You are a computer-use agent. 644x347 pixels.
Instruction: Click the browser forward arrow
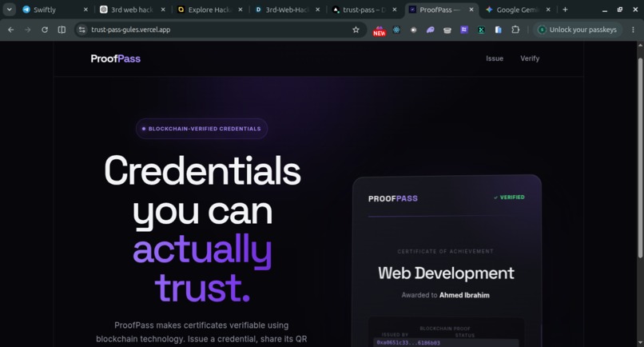27,30
